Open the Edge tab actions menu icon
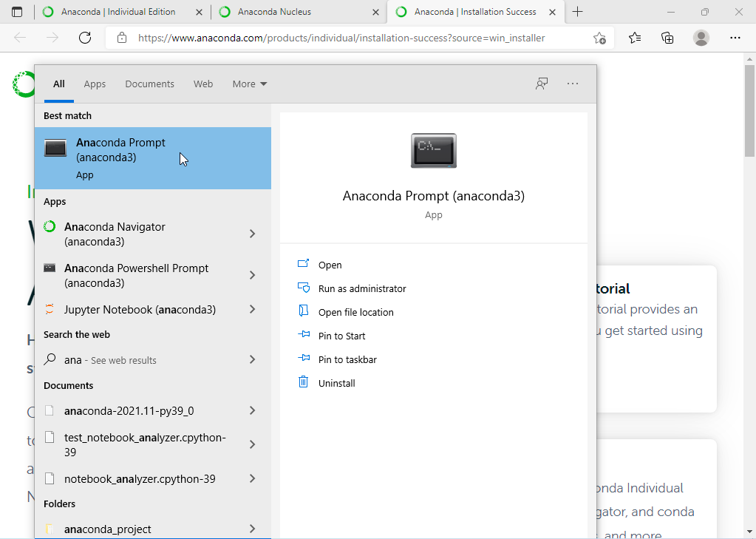 point(17,12)
